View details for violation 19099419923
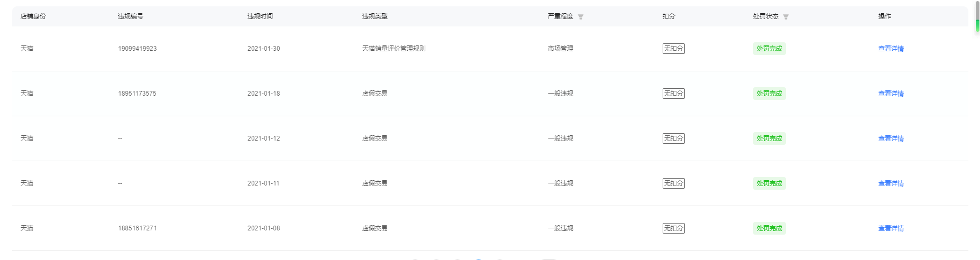Screen dimensions: 980x260 pos(891,49)
